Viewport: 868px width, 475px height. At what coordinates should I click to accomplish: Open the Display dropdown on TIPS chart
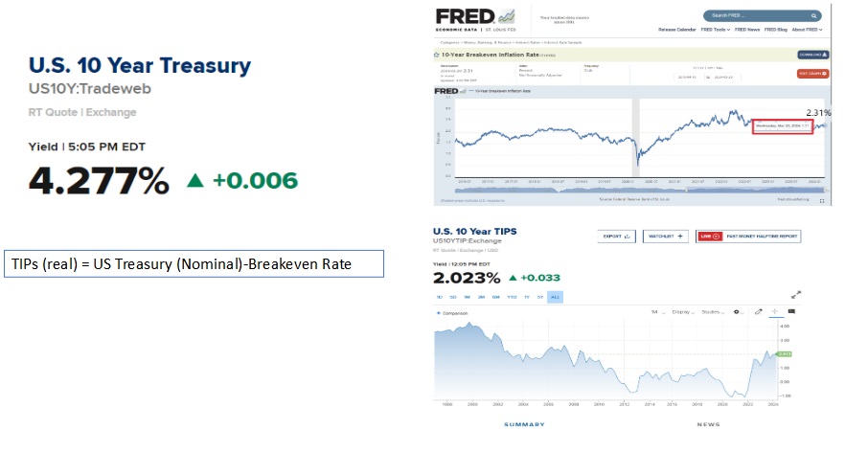(x=684, y=311)
